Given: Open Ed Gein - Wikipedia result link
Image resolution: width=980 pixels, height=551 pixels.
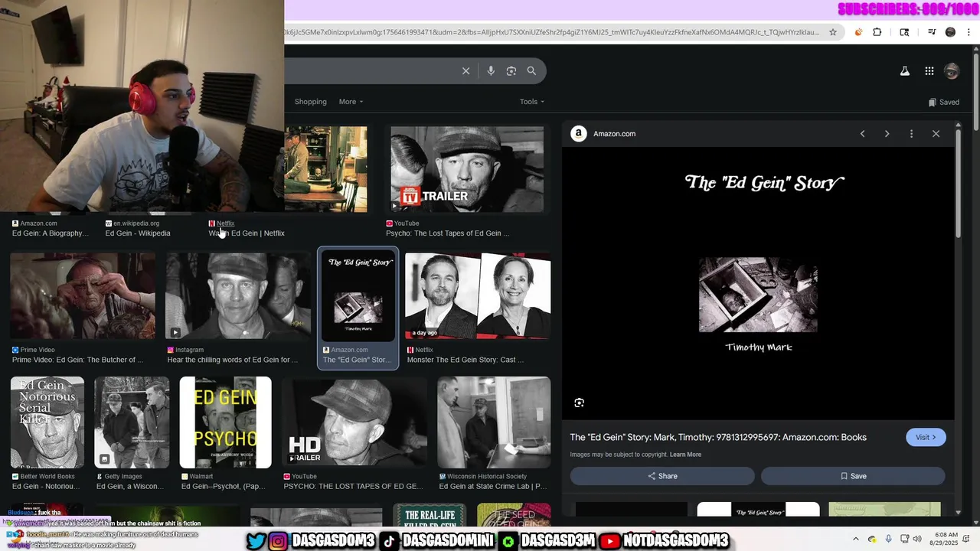Looking at the screenshot, I should (x=138, y=233).
